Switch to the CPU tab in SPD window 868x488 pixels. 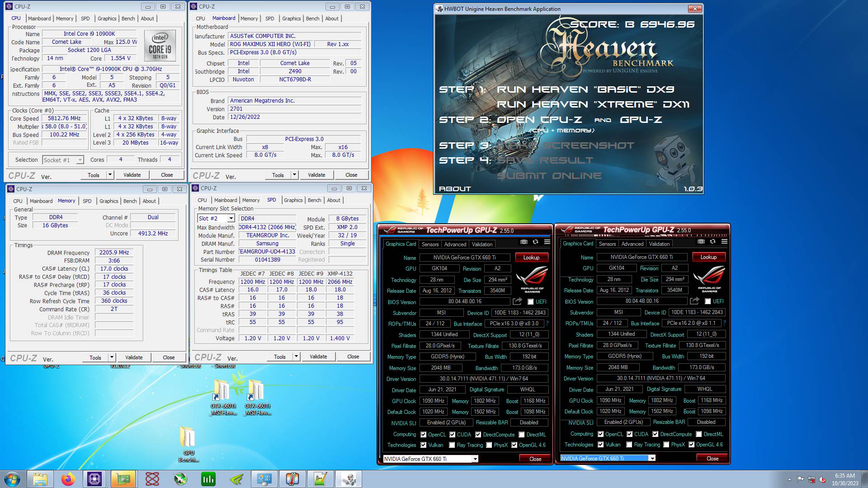pyautogui.click(x=202, y=200)
